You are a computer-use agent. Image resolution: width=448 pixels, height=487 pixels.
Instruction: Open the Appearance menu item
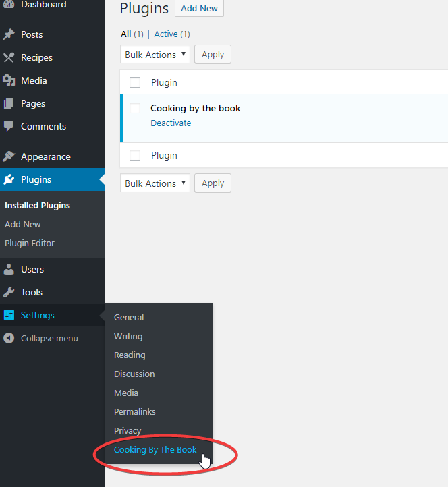pos(46,156)
